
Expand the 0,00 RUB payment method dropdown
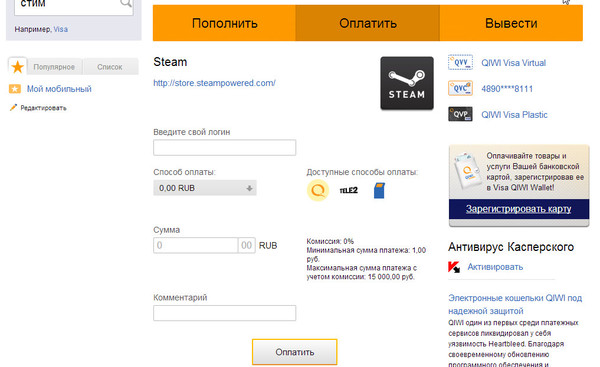coord(205,188)
